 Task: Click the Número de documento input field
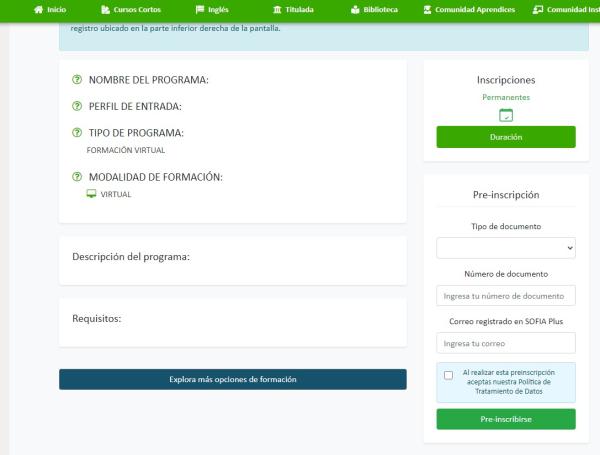click(505, 295)
